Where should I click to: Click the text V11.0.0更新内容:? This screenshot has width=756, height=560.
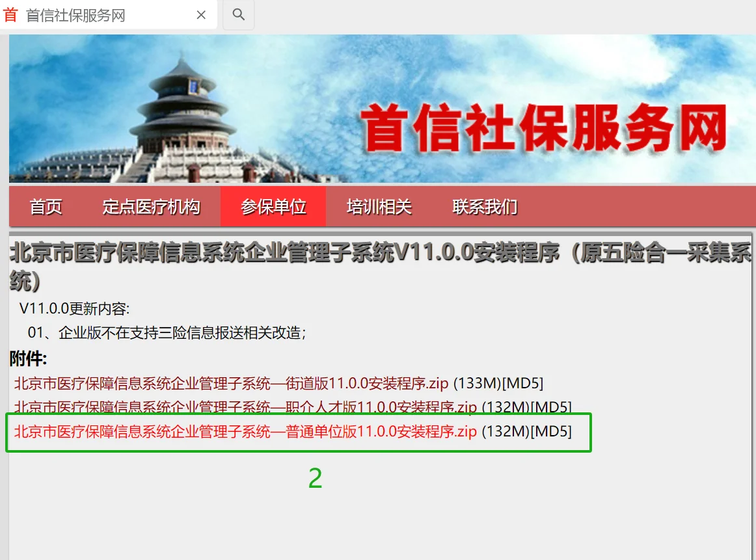(x=74, y=308)
